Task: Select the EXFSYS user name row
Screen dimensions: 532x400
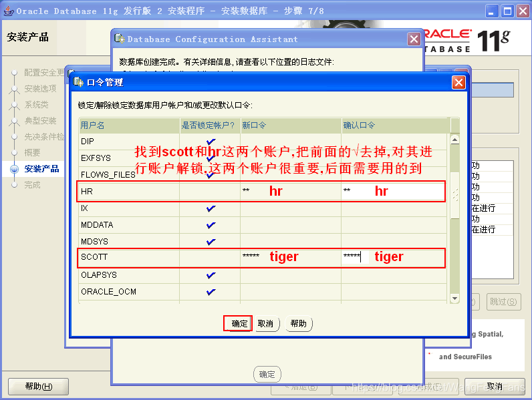Action: click(x=129, y=158)
